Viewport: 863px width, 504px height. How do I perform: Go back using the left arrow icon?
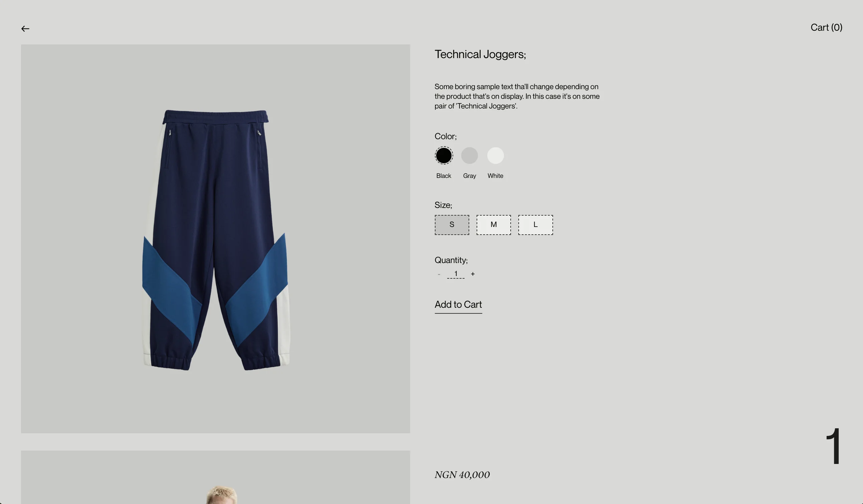tap(25, 29)
